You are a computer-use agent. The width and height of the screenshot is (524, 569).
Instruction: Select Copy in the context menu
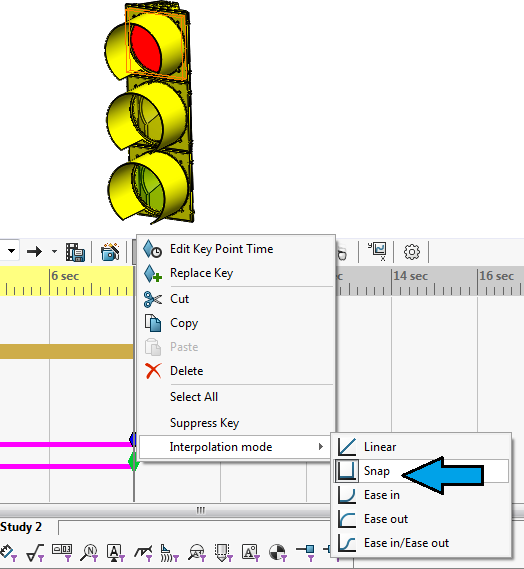[236, 323]
